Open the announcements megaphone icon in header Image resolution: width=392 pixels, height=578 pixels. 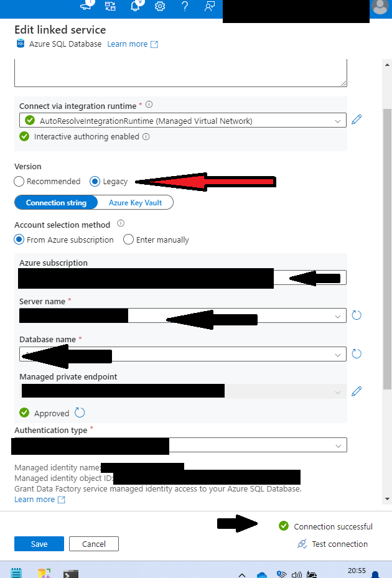coord(87,5)
